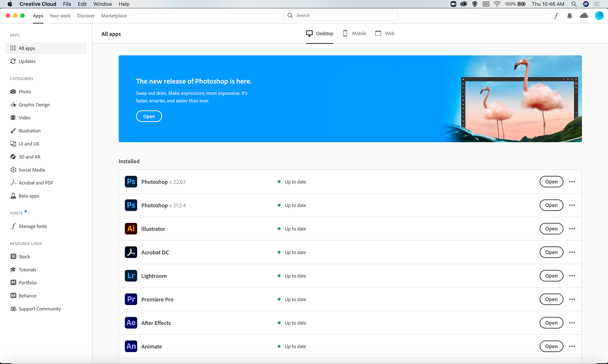
Task: Open macOS Spotlight search icon
Action: tap(574, 4)
